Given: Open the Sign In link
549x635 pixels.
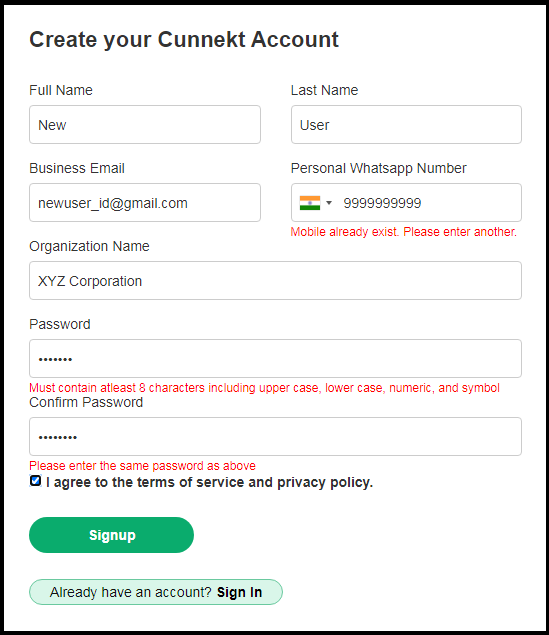Looking at the screenshot, I should coord(239,592).
